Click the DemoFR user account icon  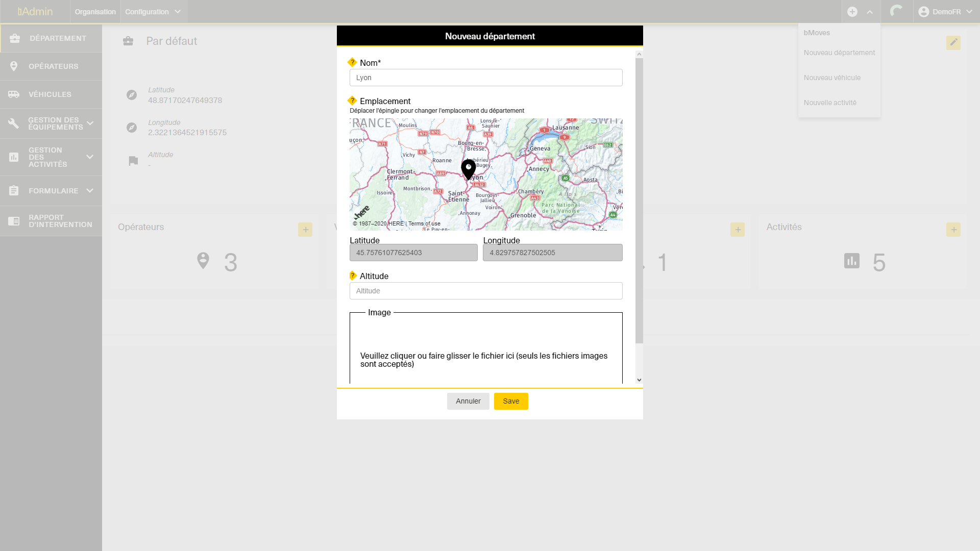pos(923,12)
